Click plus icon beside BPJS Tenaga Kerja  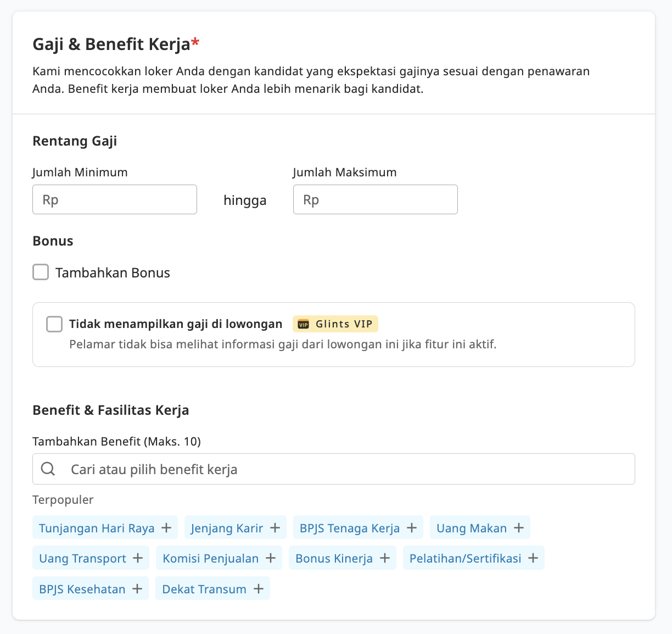(412, 527)
